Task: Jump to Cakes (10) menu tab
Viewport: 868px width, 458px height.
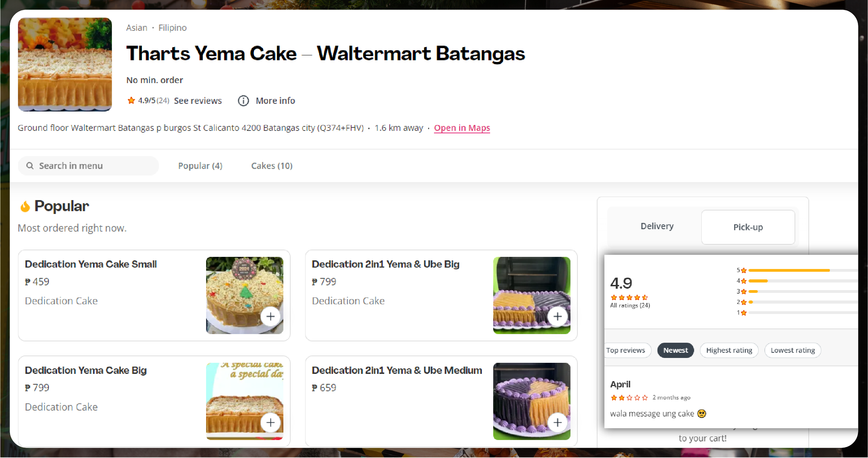Action: coord(272,166)
